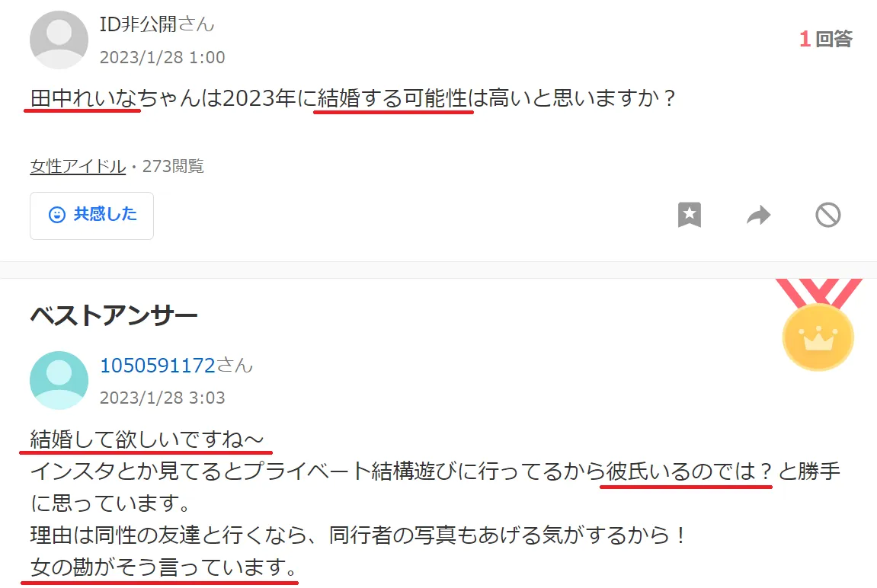Click the report prohibition circle icon
This screenshot has width=877, height=588.
point(827,216)
